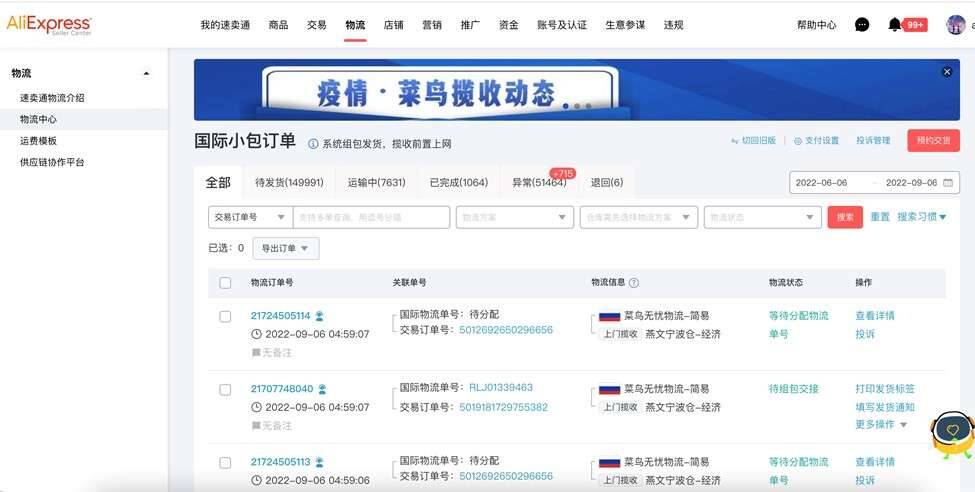Open logistics order number 21724505114
This screenshot has width=975, height=492.
(x=280, y=316)
